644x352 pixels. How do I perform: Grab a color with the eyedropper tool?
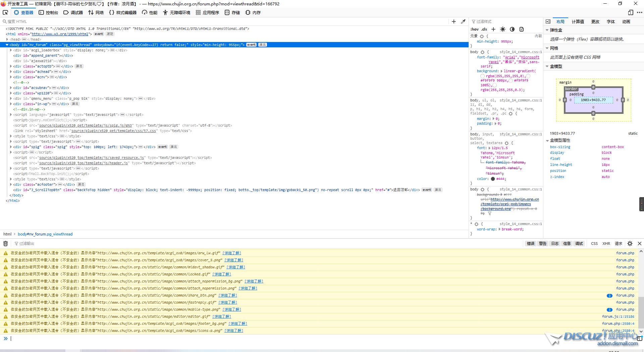463,21
